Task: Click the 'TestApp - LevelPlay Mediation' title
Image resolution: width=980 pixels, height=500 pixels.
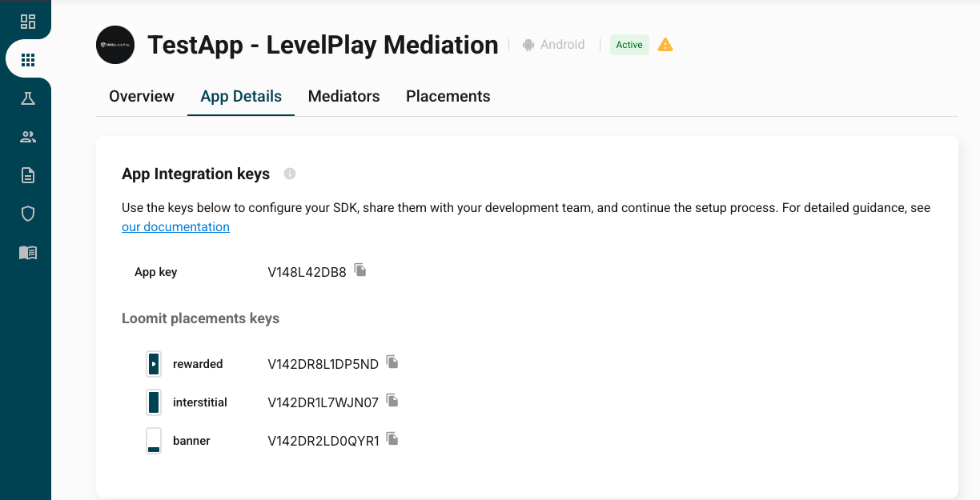Action: tap(323, 45)
